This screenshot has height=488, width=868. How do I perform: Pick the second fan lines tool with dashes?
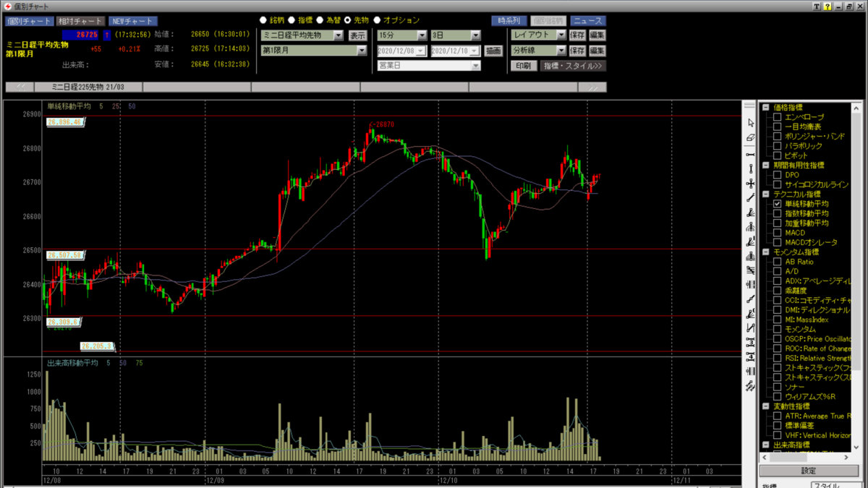(750, 241)
